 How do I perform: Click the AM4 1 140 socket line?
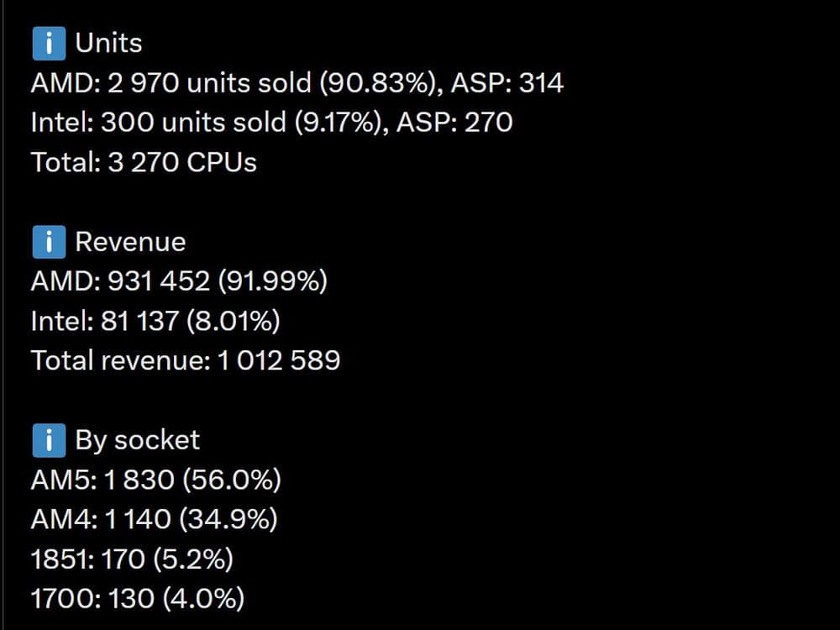tap(155, 519)
